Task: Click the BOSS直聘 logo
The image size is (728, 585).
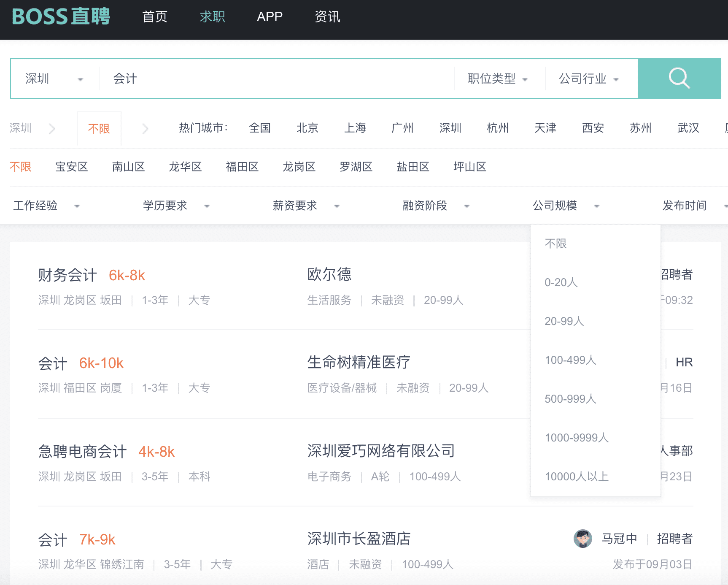Action: (61, 17)
